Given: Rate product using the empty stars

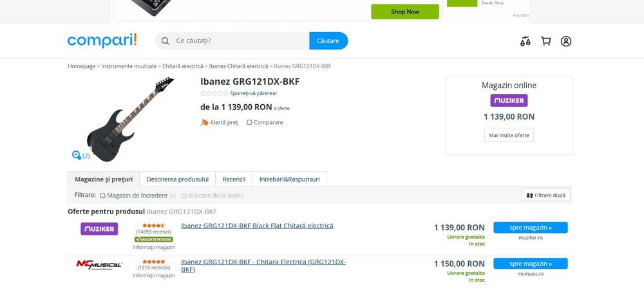Looking at the screenshot, I should point(214,93).
